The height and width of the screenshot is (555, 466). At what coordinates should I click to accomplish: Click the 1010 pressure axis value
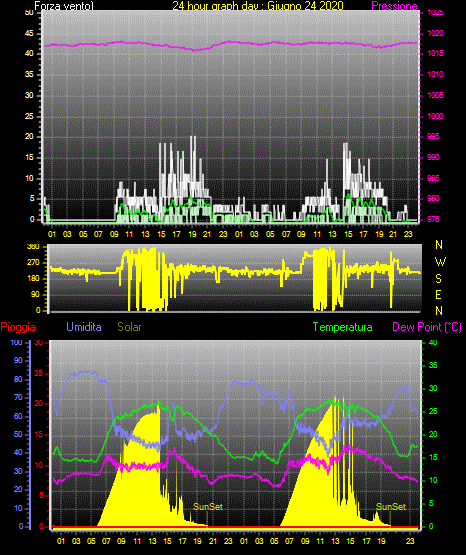coord(435,74)
